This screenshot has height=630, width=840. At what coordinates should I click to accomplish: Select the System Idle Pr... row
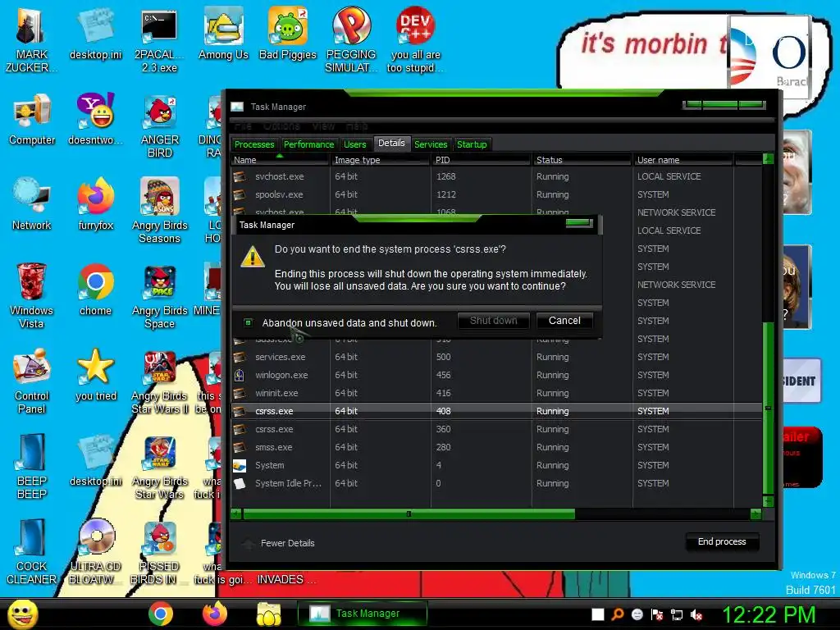(x=496, y=483)
